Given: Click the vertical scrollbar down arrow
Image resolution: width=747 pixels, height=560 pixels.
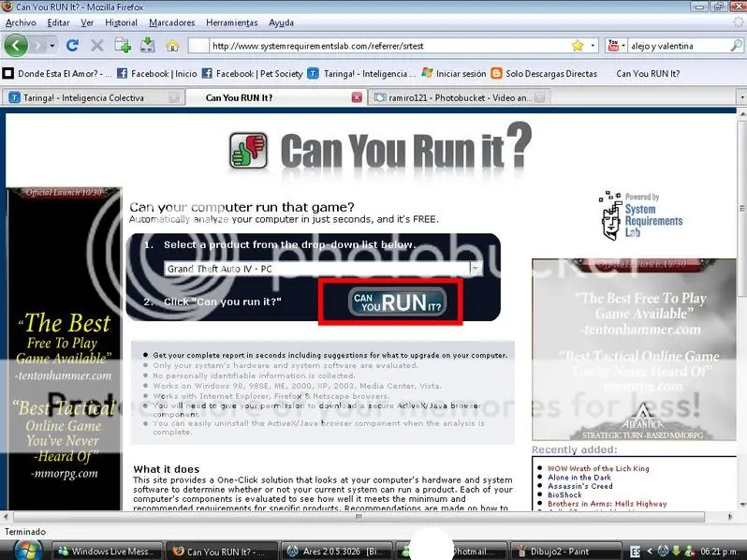Looking at the screenshot, I should point(742,505).
